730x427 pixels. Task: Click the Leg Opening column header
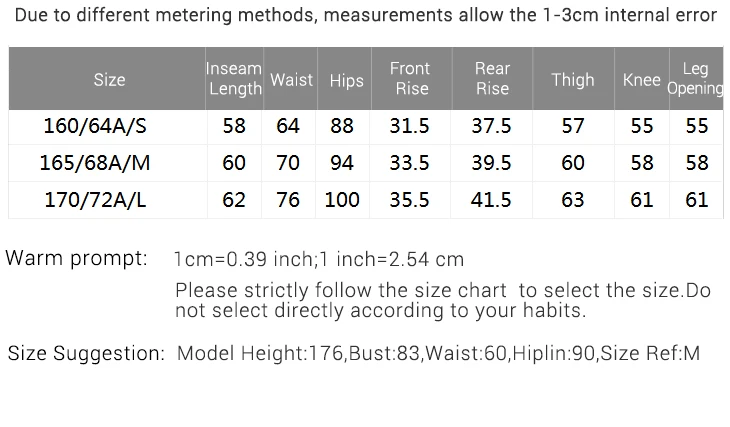pyautogui.click(x=696, y=78)
